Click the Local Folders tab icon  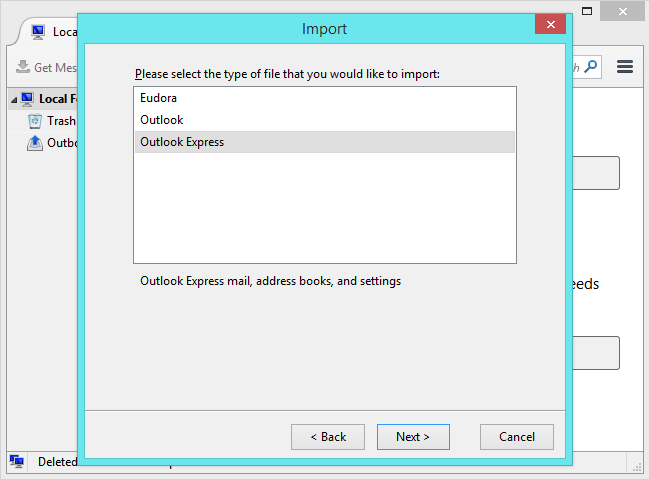coord(38,32)
